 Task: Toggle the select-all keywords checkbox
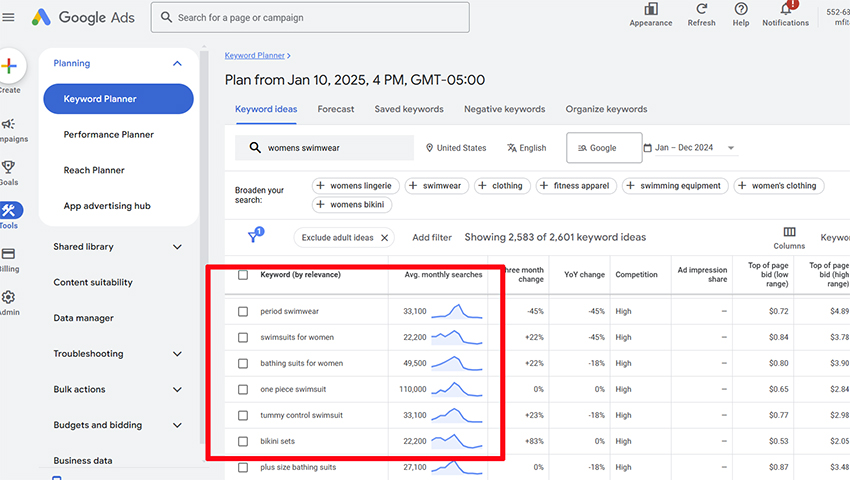click(x=243, y=275)
